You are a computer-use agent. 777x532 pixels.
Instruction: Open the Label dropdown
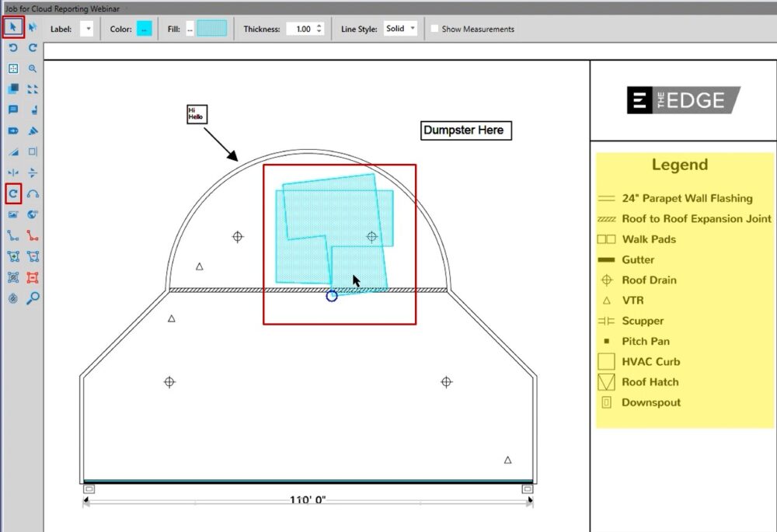tap(86, 29)
